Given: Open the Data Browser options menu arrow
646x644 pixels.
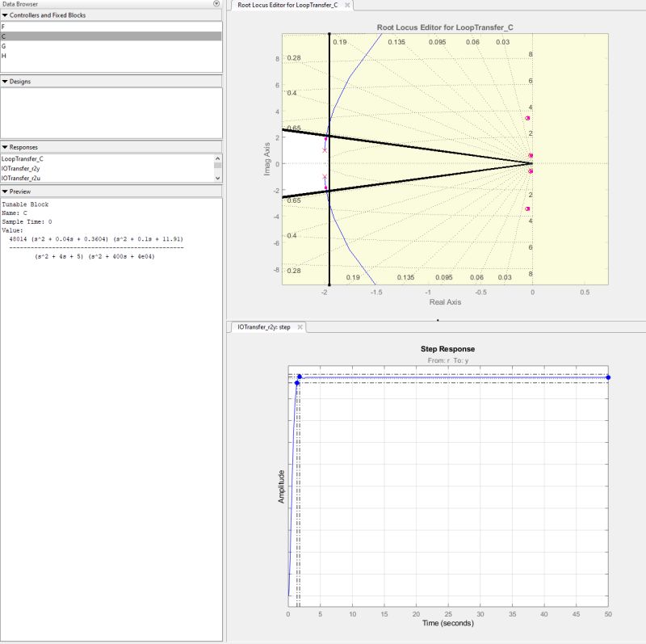Looking at the screenshot, I should pyautogui.click(x=216, y=4).
